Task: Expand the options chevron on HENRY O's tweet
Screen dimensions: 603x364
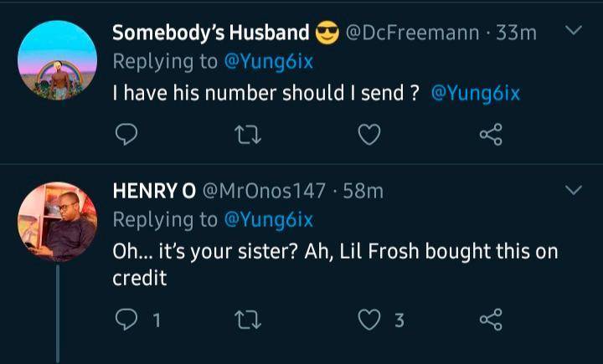Action: point(574,191)
